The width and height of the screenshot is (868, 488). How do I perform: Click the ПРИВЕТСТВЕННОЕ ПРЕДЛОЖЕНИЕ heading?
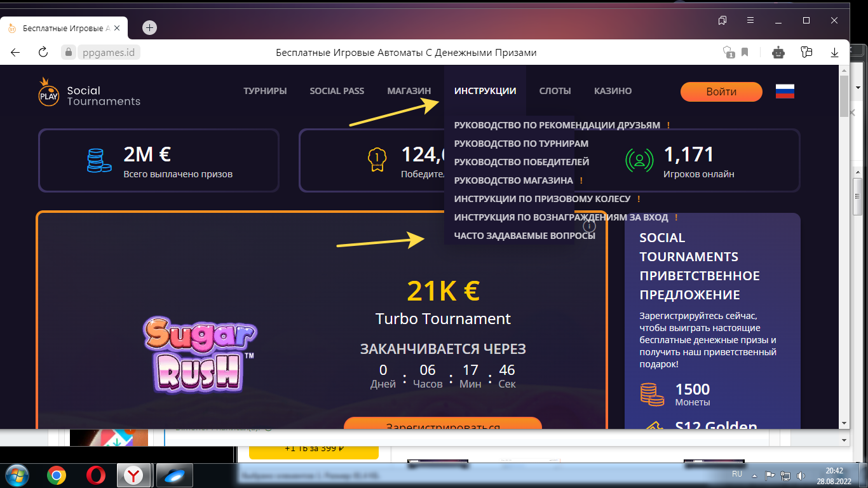[700, 285]
